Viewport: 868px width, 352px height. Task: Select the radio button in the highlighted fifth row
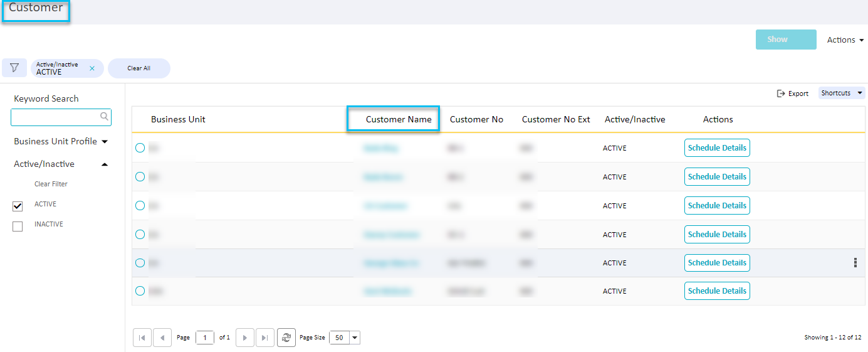[x=140, y=263]
